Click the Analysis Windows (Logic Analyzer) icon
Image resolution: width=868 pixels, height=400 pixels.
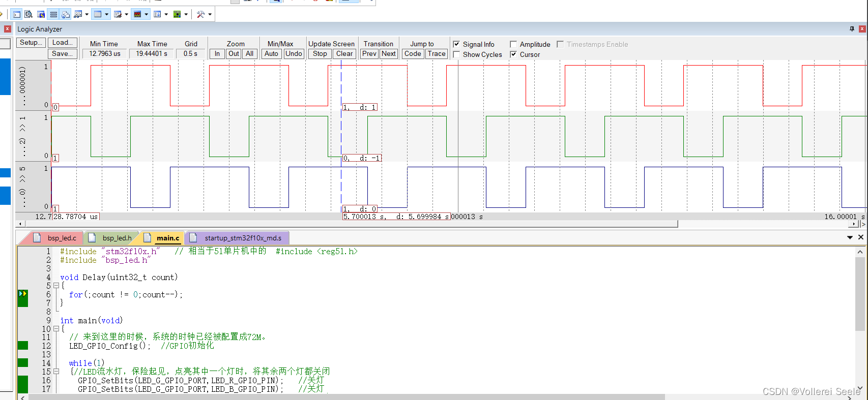click(137, 14)
